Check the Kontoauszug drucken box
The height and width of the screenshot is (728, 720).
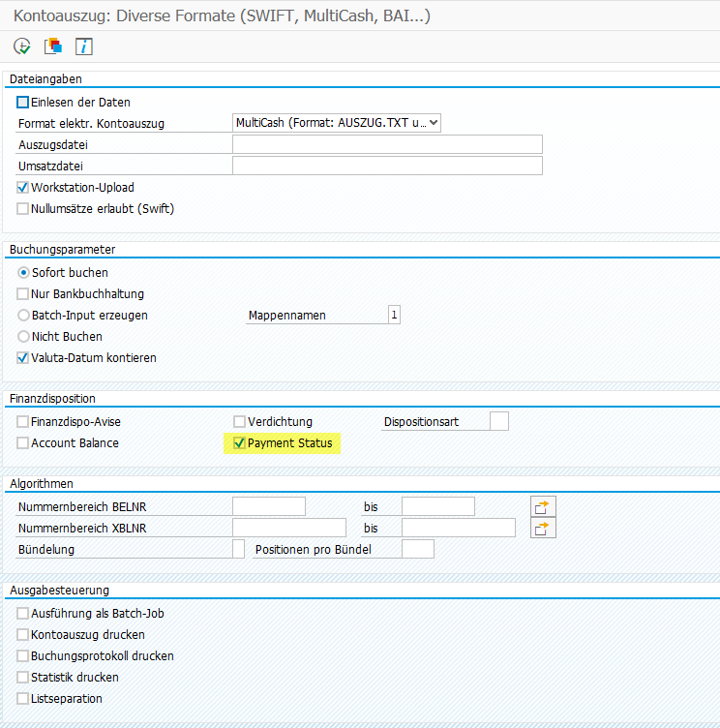tap(23, 634)
